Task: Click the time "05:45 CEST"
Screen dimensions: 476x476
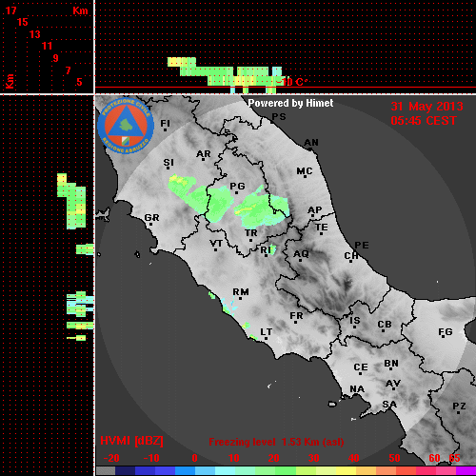Action: click(x=424, y=121)
